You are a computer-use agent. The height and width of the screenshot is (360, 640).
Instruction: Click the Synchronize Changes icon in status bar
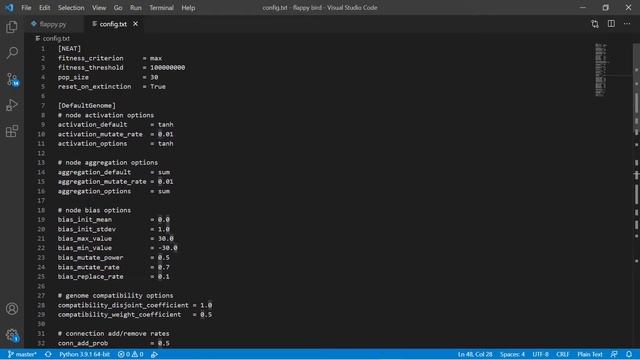[48, 354]
